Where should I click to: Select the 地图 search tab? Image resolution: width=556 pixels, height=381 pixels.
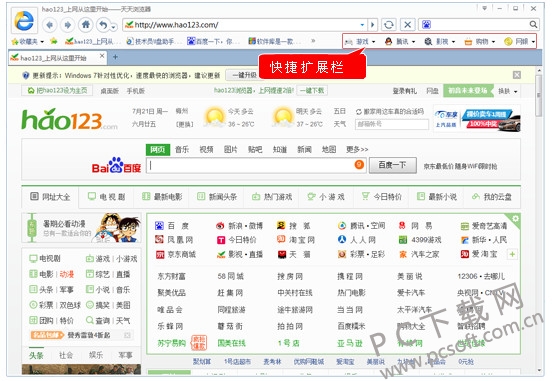pos(329,150)
